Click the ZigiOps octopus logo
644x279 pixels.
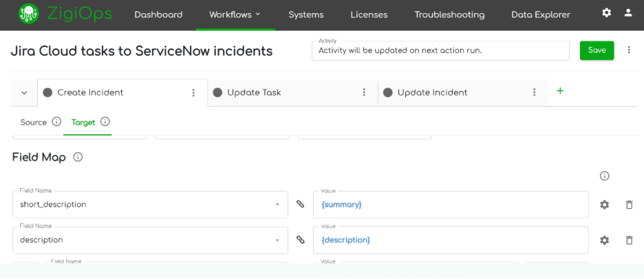tap(29, 14)
